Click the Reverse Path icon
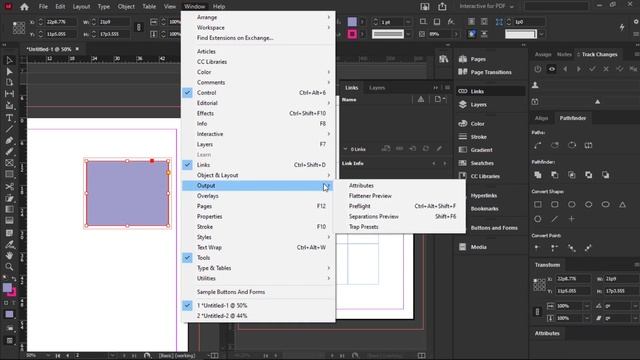 coord(588,145)
